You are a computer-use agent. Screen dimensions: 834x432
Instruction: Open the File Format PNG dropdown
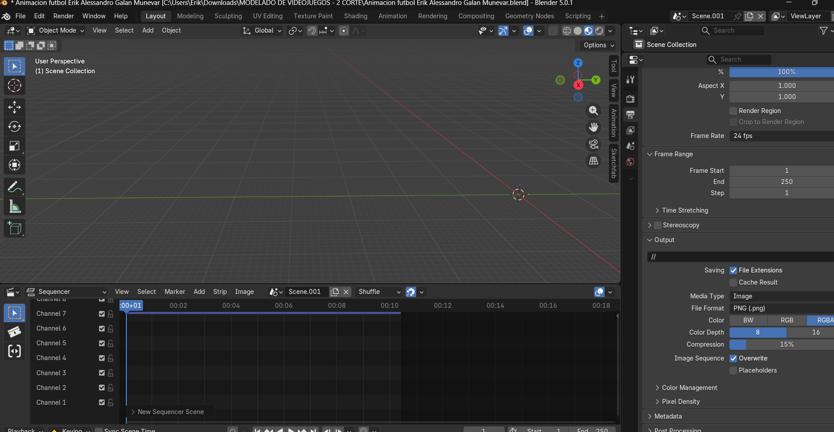pos(781,309)
